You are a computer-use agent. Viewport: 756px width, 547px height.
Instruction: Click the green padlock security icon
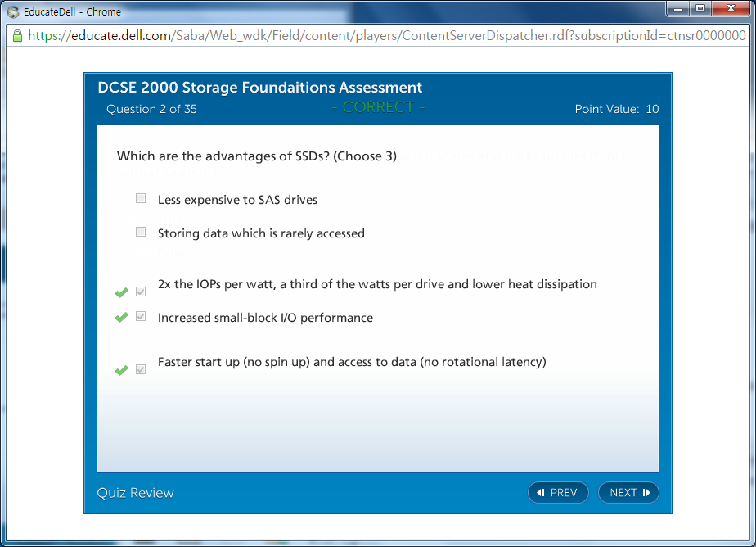pos(17,36)
